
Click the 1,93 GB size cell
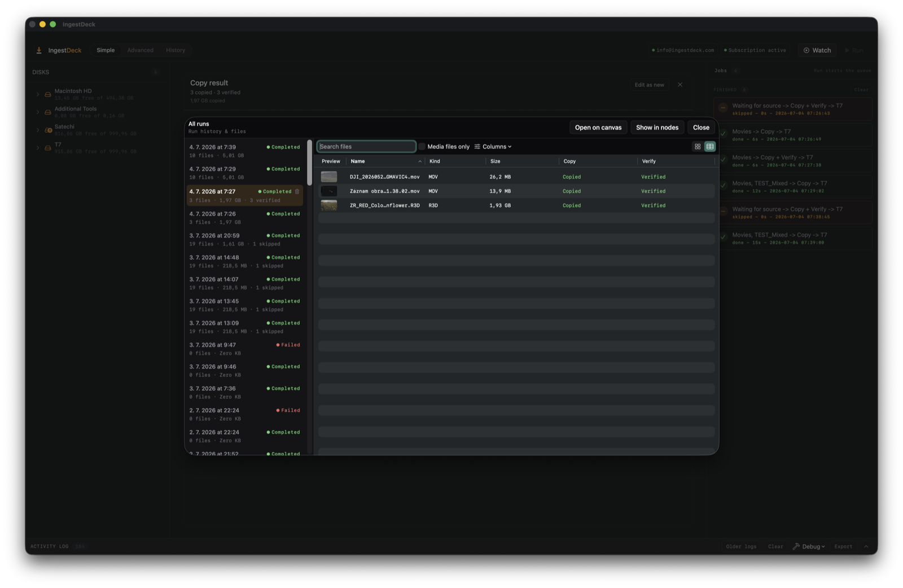tap(500, 205)
